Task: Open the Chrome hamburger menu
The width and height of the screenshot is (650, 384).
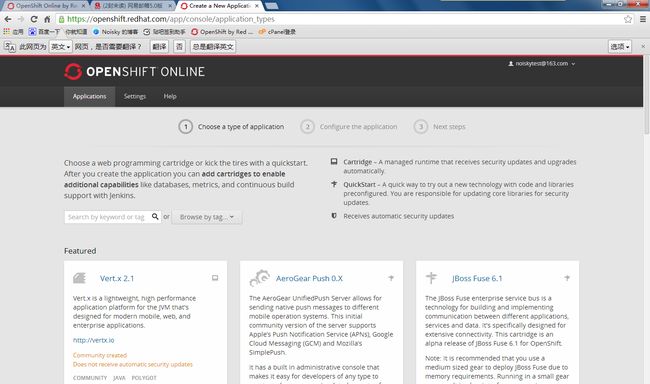Action: click(x=643, y=19)
